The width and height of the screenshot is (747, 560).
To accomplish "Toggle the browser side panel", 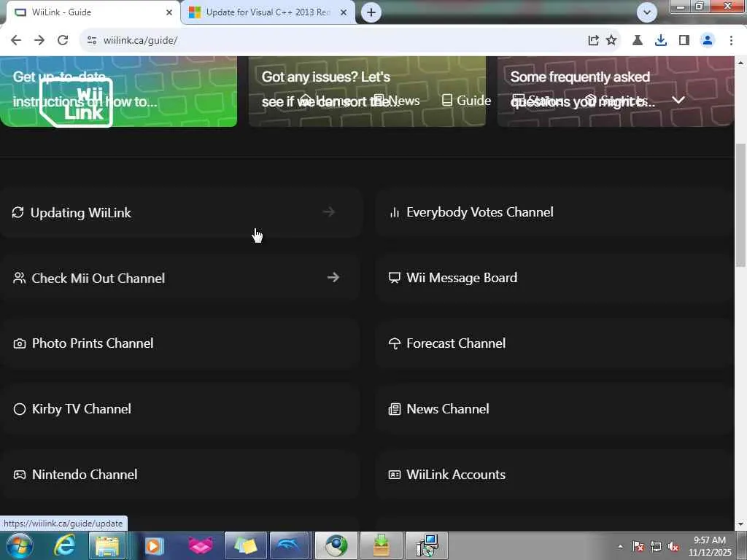I will [684, 41].
